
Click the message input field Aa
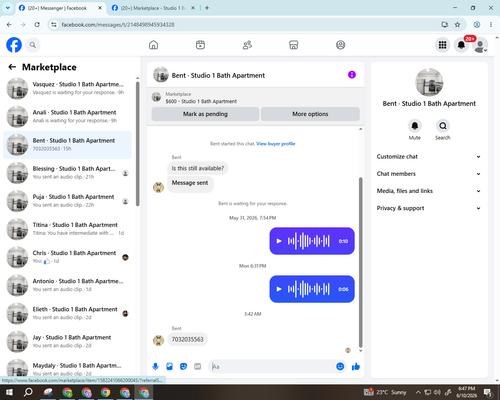tap(272, 367)
